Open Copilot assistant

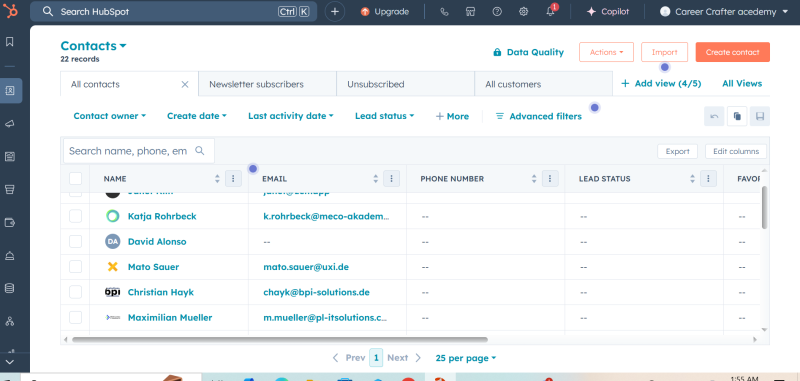pos(608,12)
